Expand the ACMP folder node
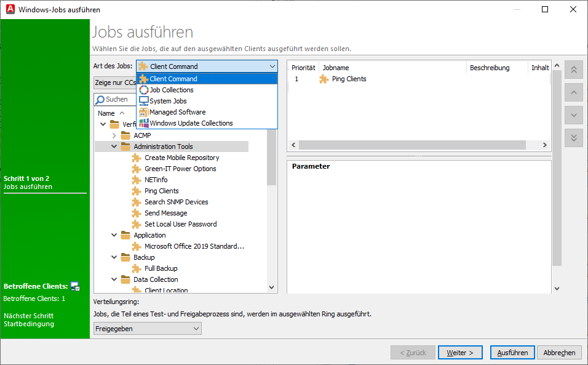Viewport: 588px width, 365px height. (114, 135)
